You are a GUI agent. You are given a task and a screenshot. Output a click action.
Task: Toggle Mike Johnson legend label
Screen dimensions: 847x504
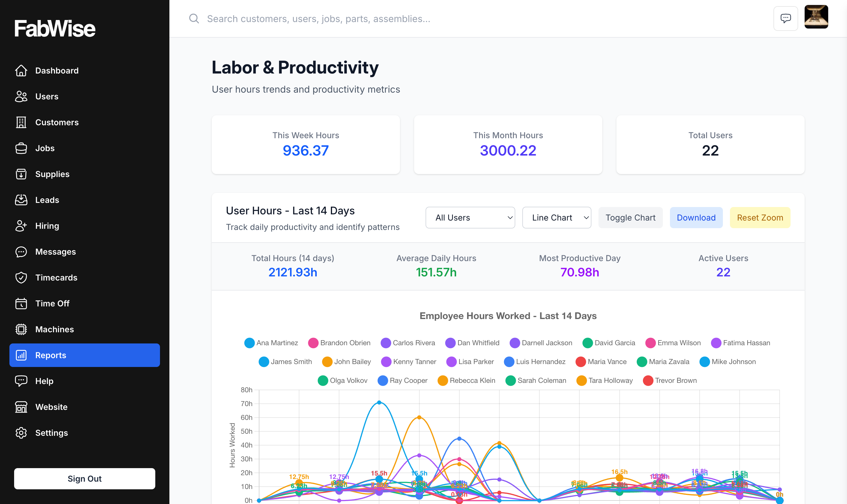click(x=734, y=362)
